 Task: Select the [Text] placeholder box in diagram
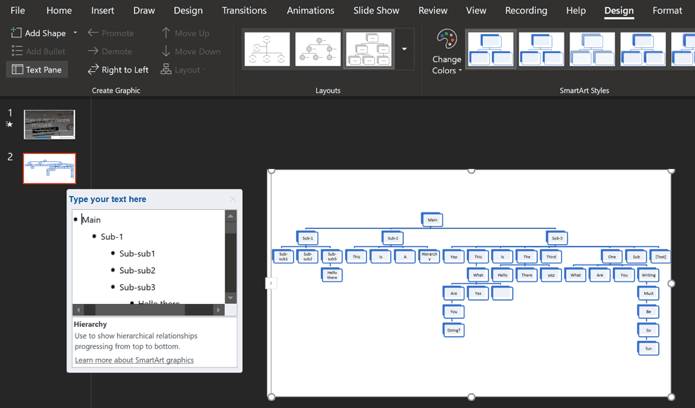tap(660, 256)
